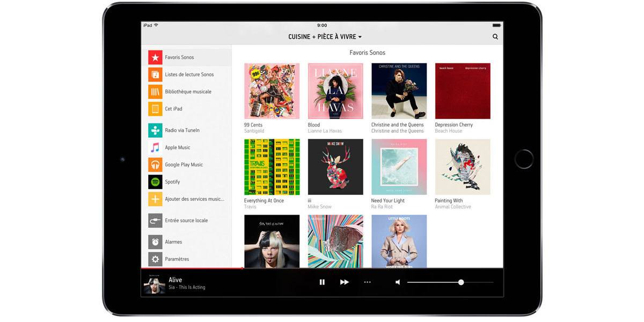
Task: Tap the Beach House artist name
Action: coord(449,131)
